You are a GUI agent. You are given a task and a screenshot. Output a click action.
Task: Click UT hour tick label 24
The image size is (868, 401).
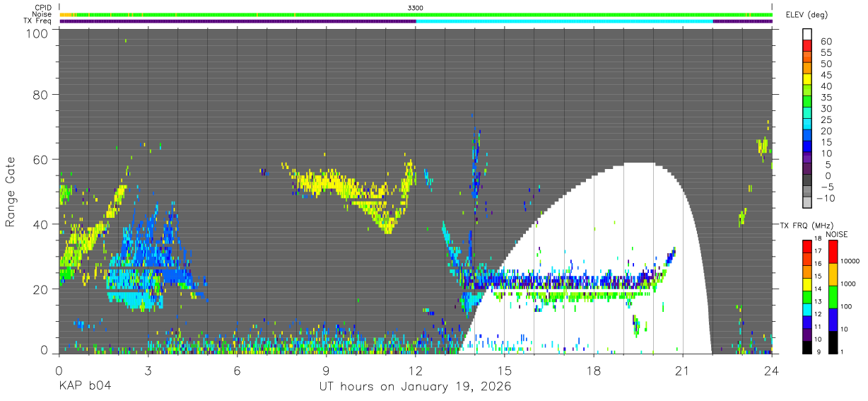click(x=772, y=370)
